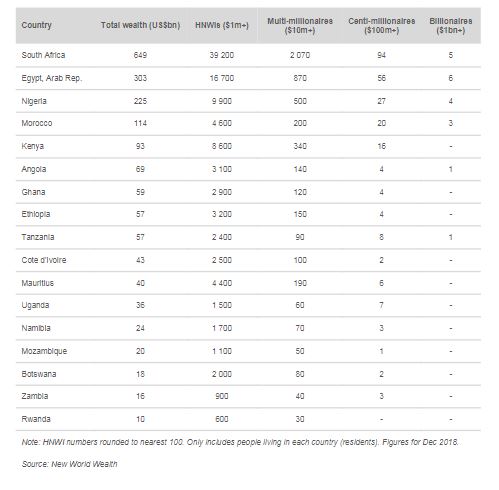
Task: Select Angola's multi-millionaires value 140
Action: coord(300,169)
